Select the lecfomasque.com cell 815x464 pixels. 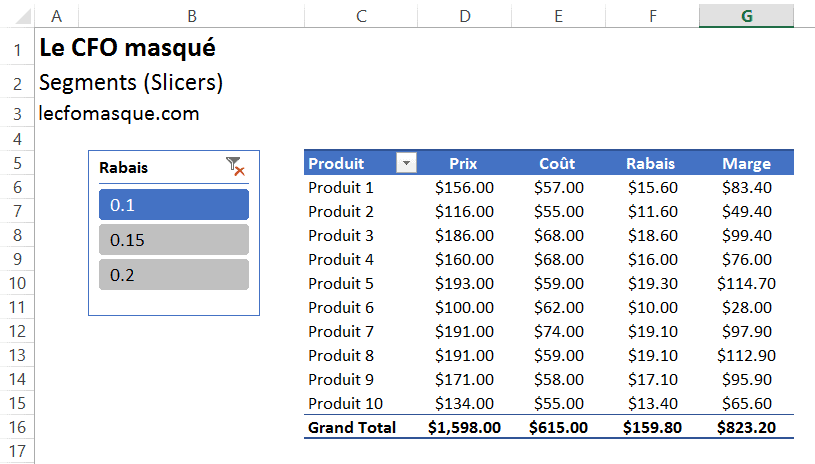119,114
